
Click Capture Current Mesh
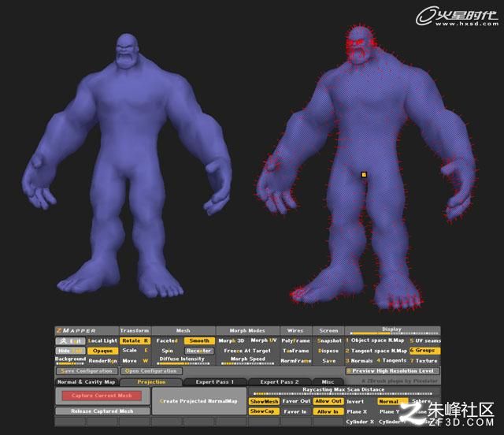point(102,396)
